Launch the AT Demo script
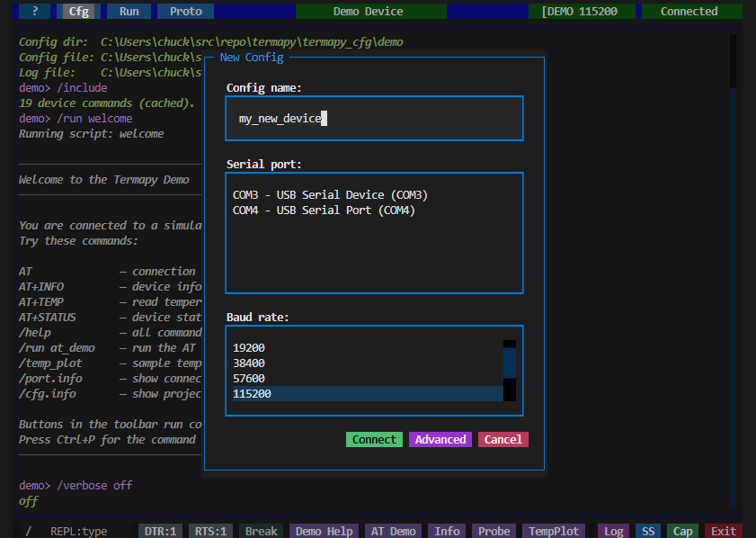The height and width of the screenshot is (538, 756). click(393, 531)
